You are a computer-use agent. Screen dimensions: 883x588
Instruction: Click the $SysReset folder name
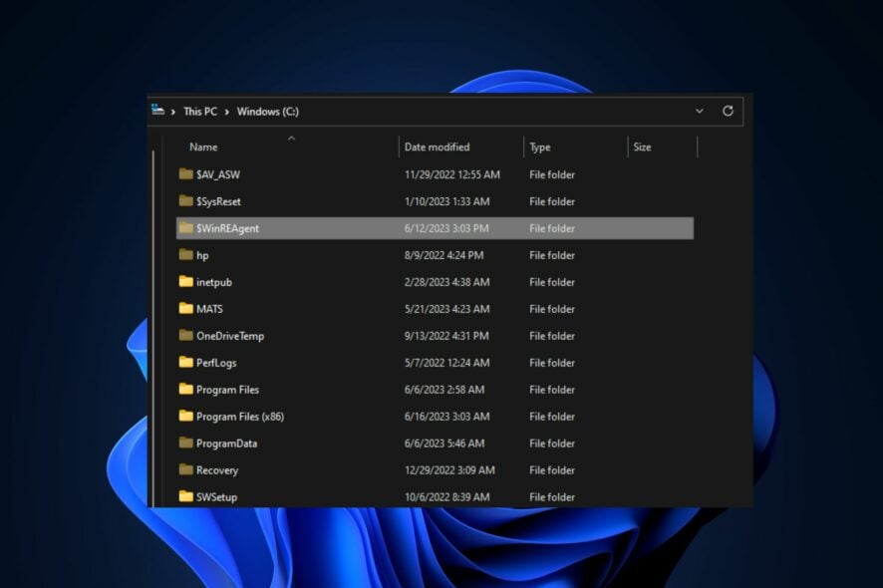click(218, 201)
